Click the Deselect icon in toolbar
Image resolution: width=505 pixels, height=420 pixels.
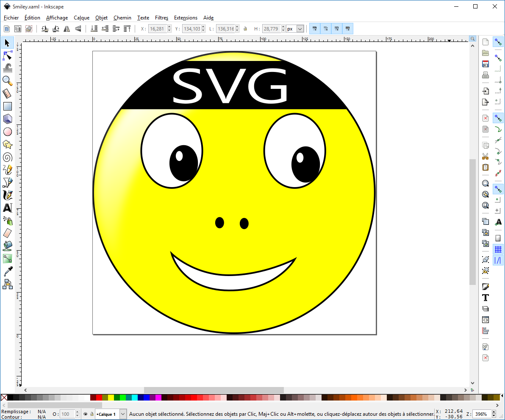[29, 29]
